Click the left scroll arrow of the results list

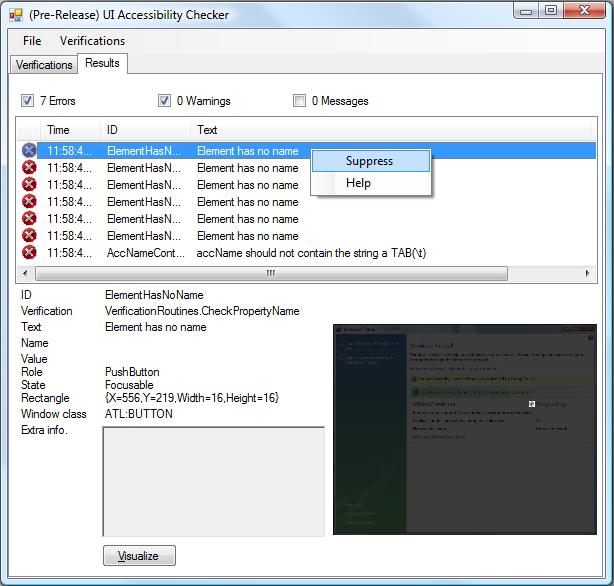(x=24, y=273)
